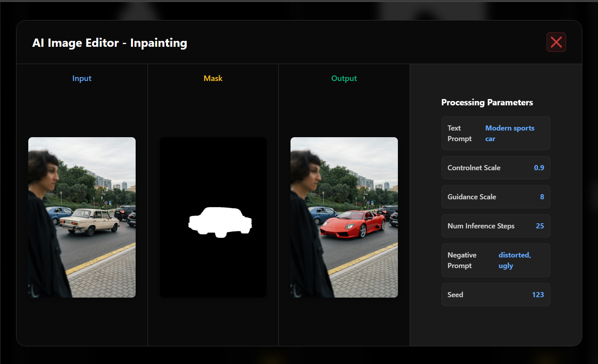This screenshot has height=364, width=598.
Task: Click the Guidance Scale label
Action: (x=472, y=197)
